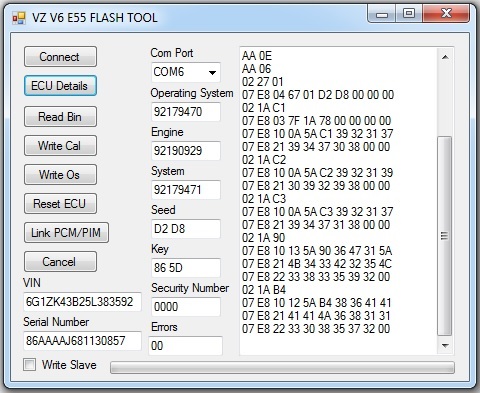The image size is (480, 393).
Task: Click the Serial Number input field
Action: click(82, 341)
